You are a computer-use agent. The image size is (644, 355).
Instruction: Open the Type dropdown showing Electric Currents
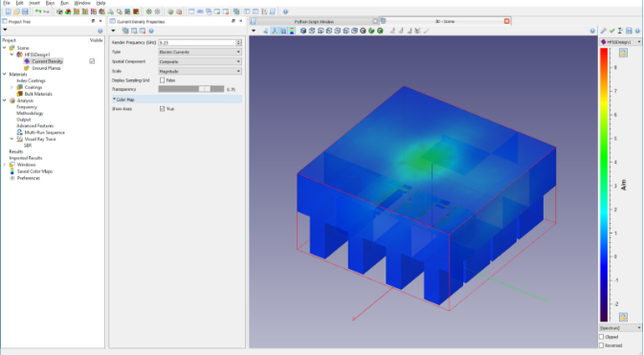click(200, 53)
